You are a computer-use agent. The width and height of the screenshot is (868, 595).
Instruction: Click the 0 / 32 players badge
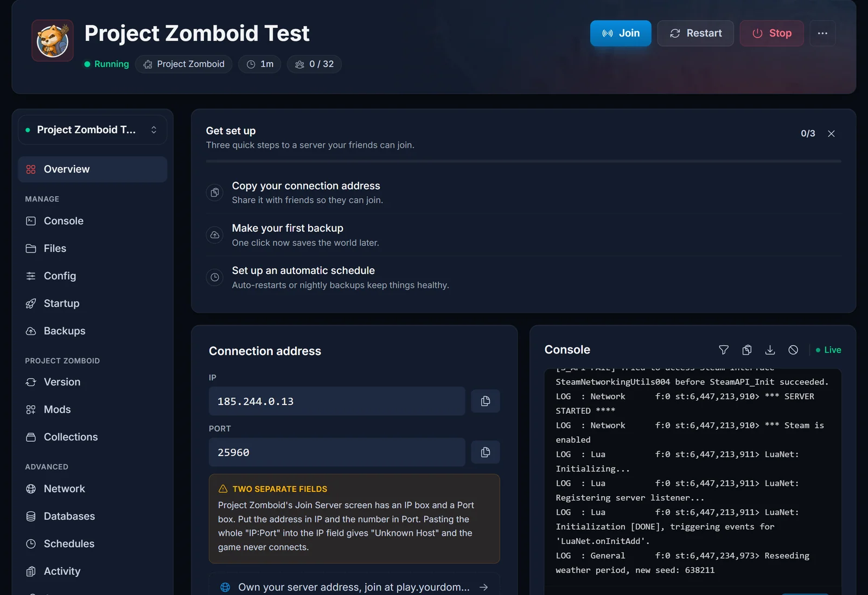pos(315,64)
